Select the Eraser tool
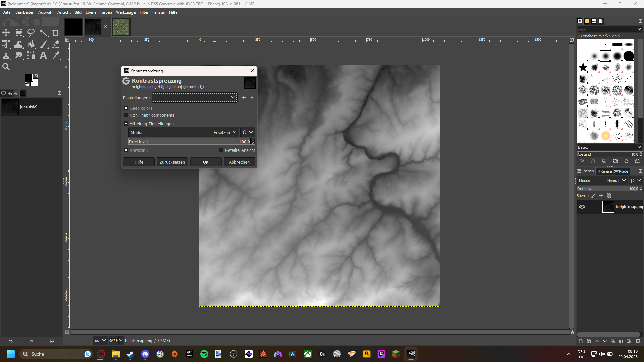The image size is (644, 362). 56,44
